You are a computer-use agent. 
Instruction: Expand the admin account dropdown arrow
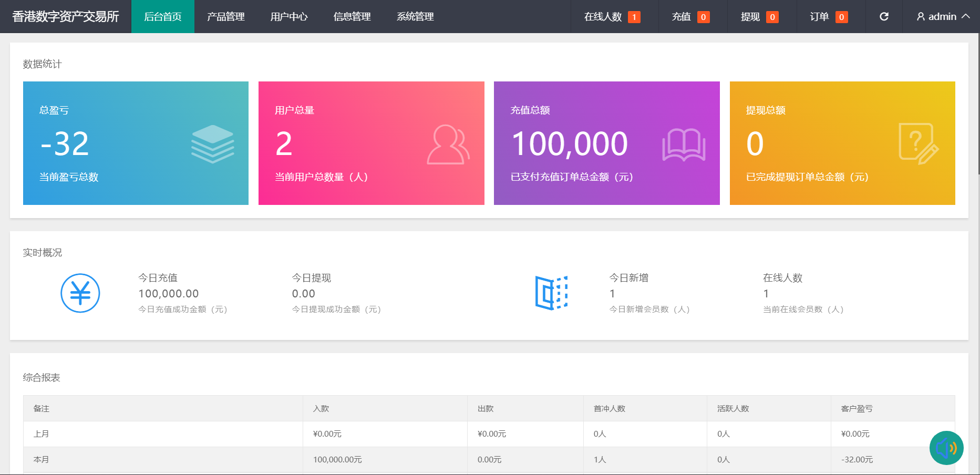pos(966,16)
